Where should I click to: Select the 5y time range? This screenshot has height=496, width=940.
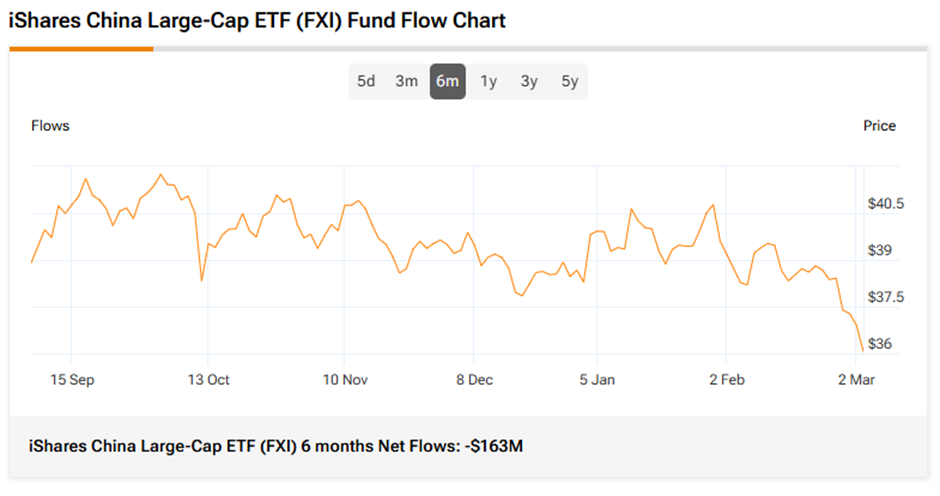coord(569,82)
